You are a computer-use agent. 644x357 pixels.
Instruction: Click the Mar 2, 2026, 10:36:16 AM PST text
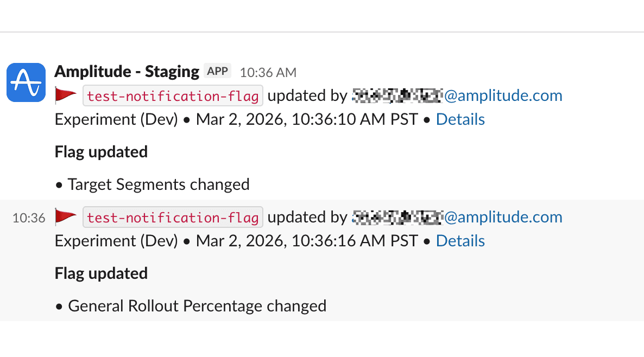(307, 241)
